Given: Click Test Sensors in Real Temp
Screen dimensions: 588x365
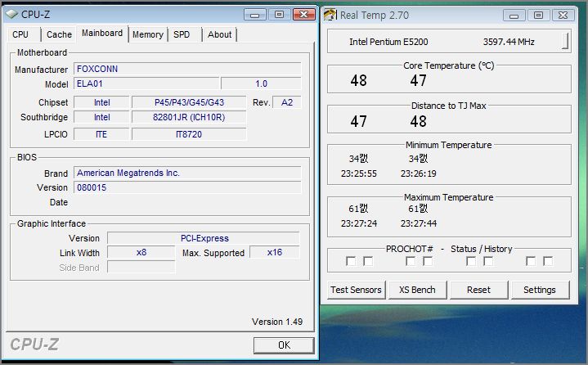Looking at the screenshot, I should (x=356, y=290).
